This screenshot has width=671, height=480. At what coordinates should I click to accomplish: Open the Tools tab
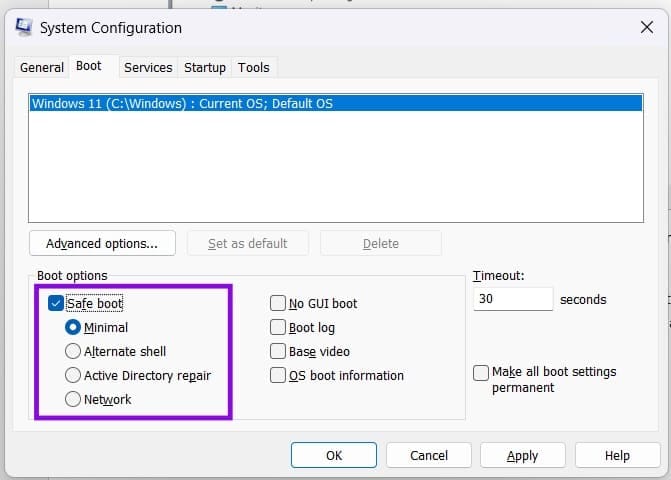(254, 67)
